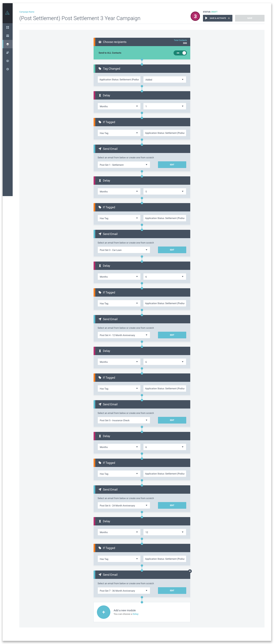The height and width of the screenshot is (644, 274).
Task: Select the active campaigns layers icon in sidebar
Action: click(x=8, y=44)
